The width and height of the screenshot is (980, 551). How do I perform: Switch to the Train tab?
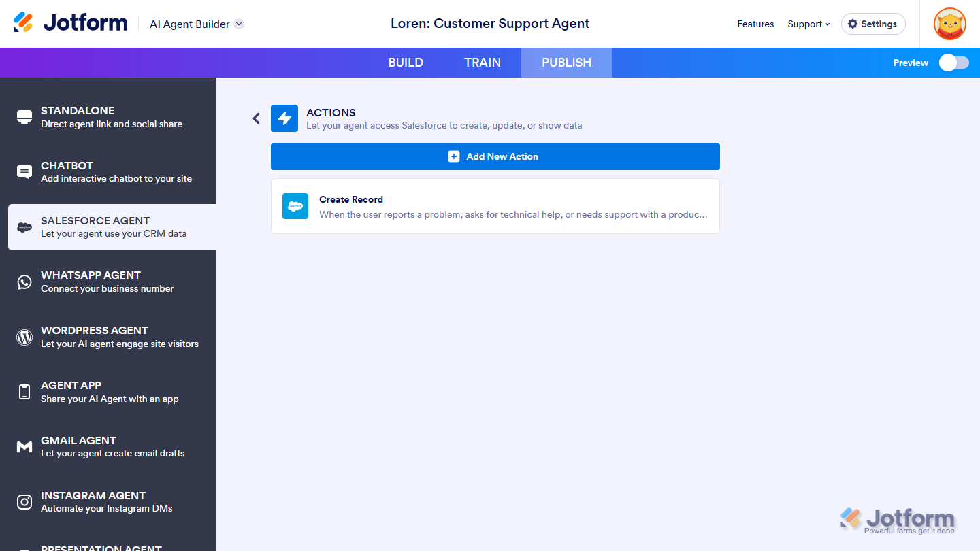click(x=483, y=62)
